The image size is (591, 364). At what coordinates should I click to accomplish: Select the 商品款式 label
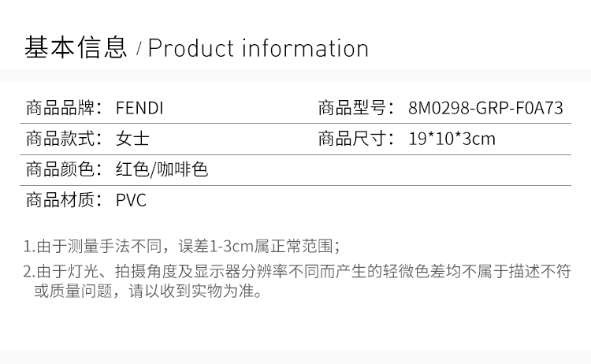64,139
